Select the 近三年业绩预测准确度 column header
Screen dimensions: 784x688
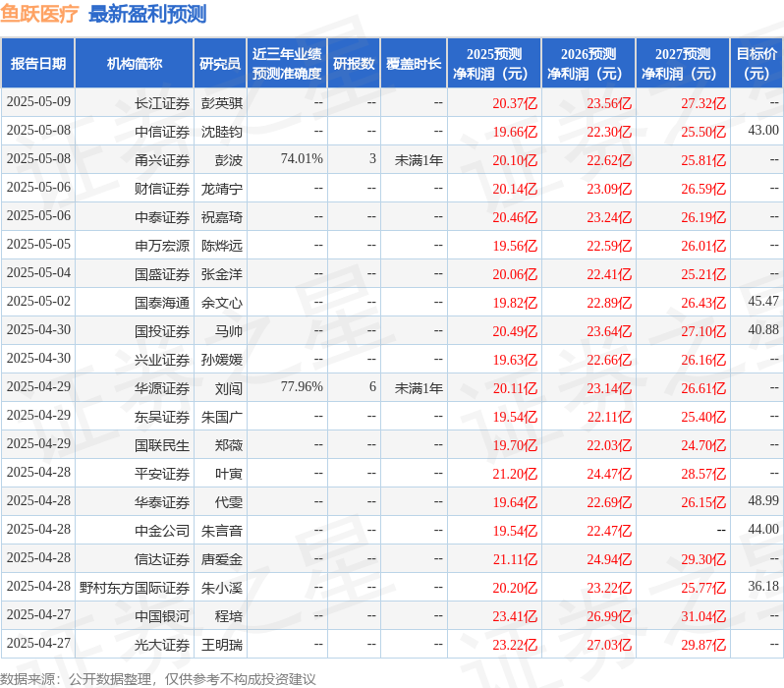point(287,63)
